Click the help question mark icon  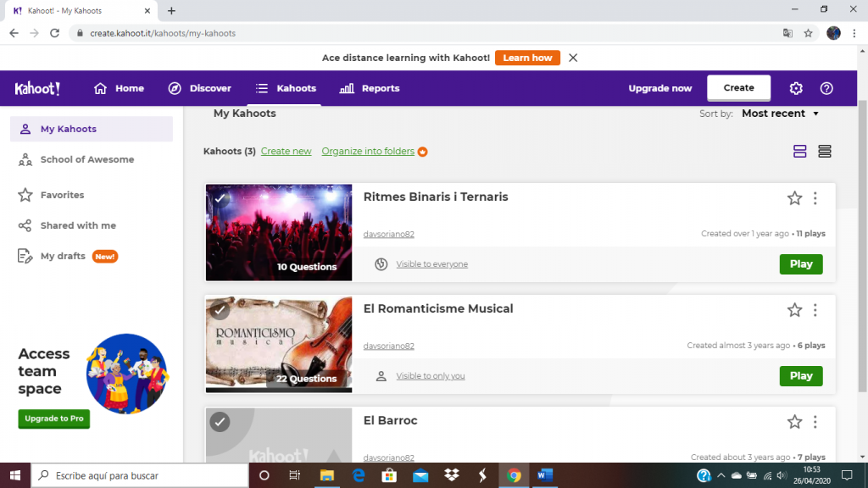tap(826, 88)
